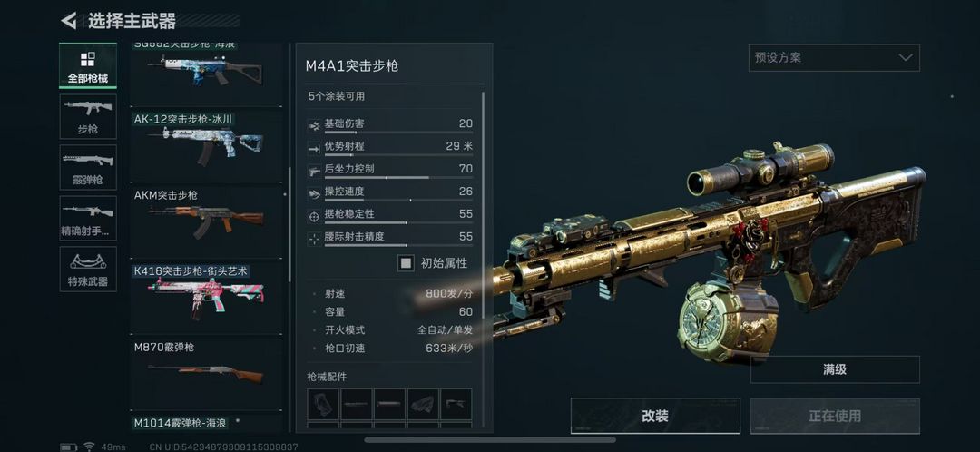
Task: Select the 精确射手 marksman rifle icon
Action: [x=87, y=218]
